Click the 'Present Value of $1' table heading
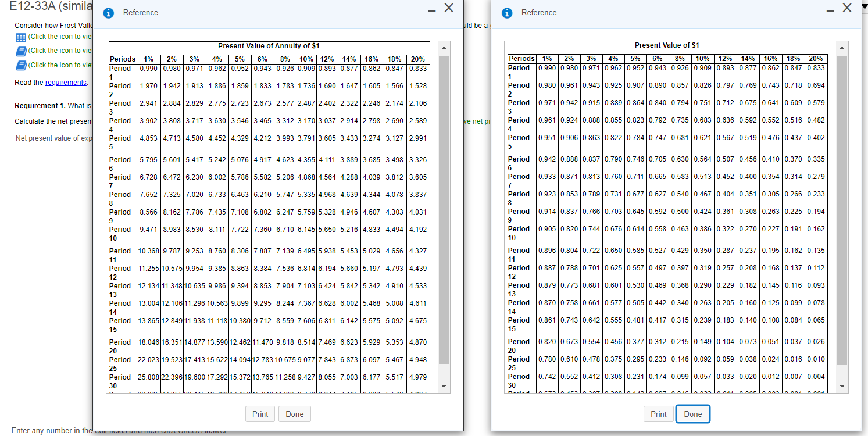868x436 pixels. [667, 45]
